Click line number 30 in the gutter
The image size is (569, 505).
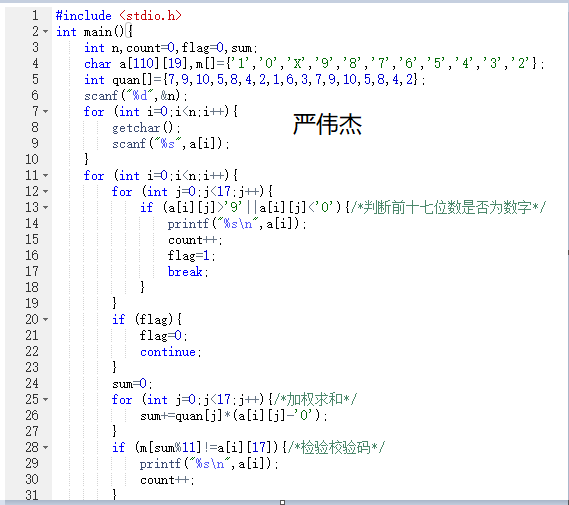(32, 479)
